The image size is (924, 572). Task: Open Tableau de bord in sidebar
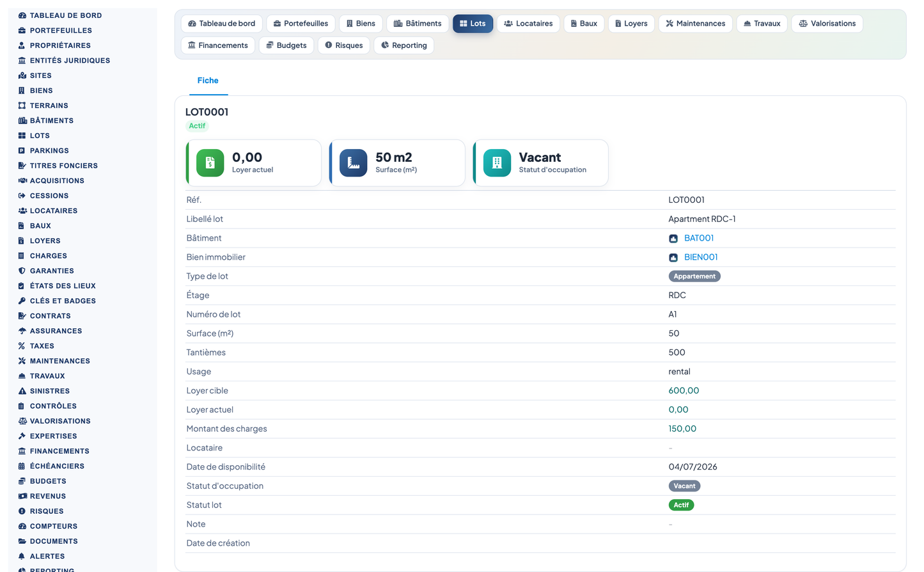tap(60, 15)
